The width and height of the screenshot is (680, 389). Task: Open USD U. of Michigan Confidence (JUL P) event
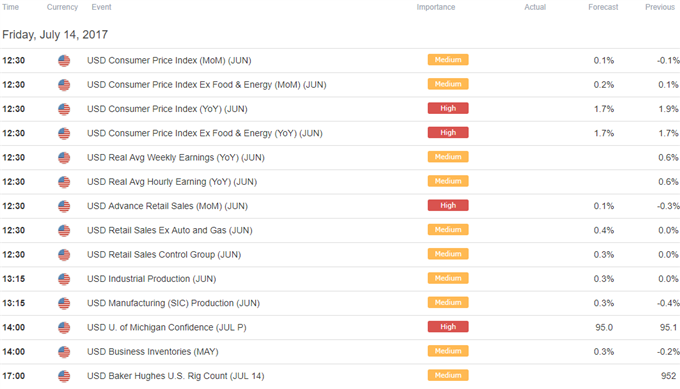click(x=167, y=328)
